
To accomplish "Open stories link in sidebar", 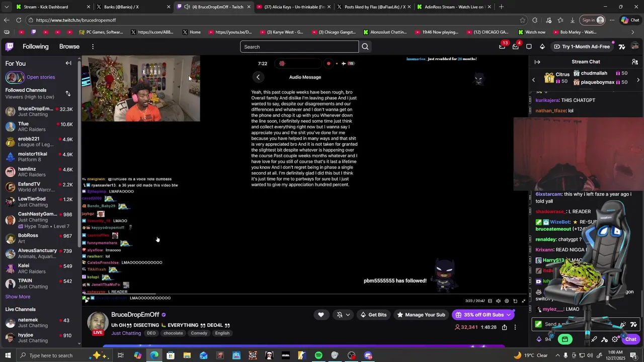I will 41,77.
